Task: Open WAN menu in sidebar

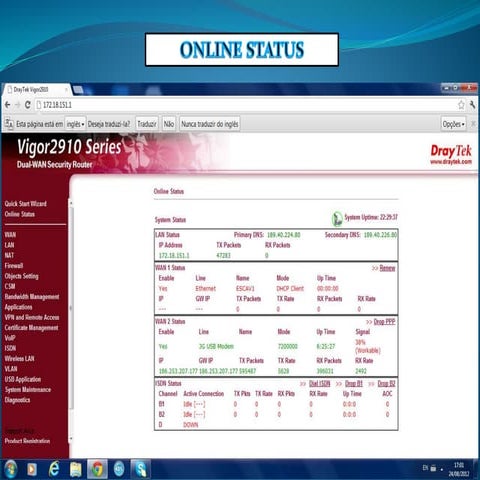Action: (10, 235)
